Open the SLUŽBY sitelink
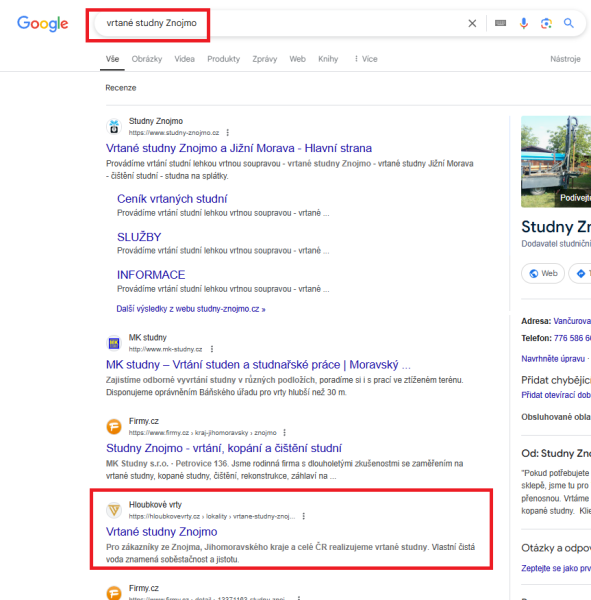This screenshot has width=591, height=600. pos(139,237)
